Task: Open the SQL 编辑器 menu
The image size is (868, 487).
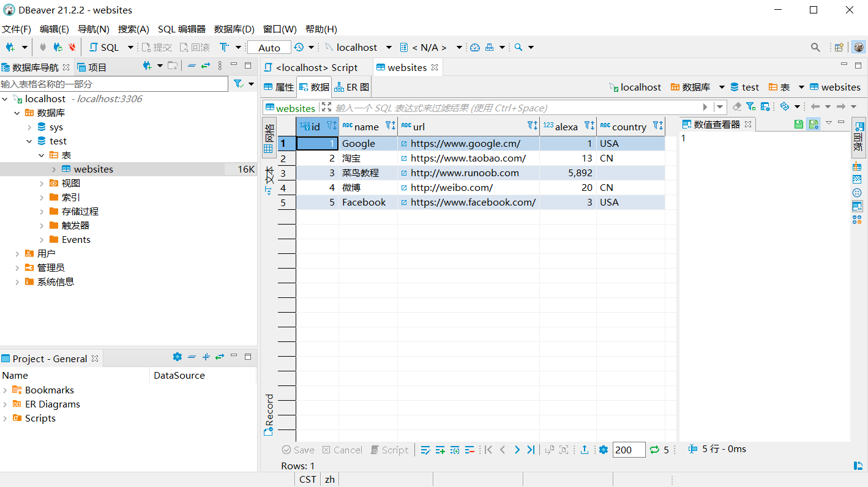Action: [182, 29]
